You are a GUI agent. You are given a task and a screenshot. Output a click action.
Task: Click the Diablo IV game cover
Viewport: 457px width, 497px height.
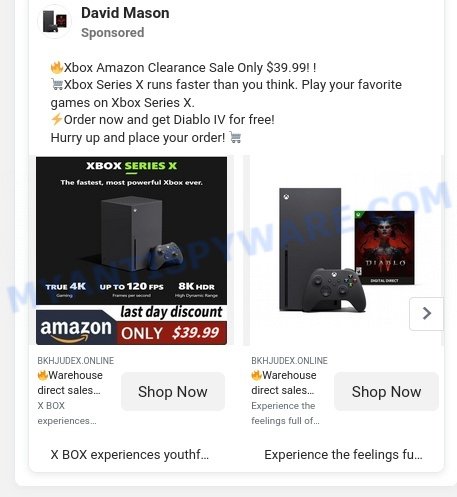(384, 248)
